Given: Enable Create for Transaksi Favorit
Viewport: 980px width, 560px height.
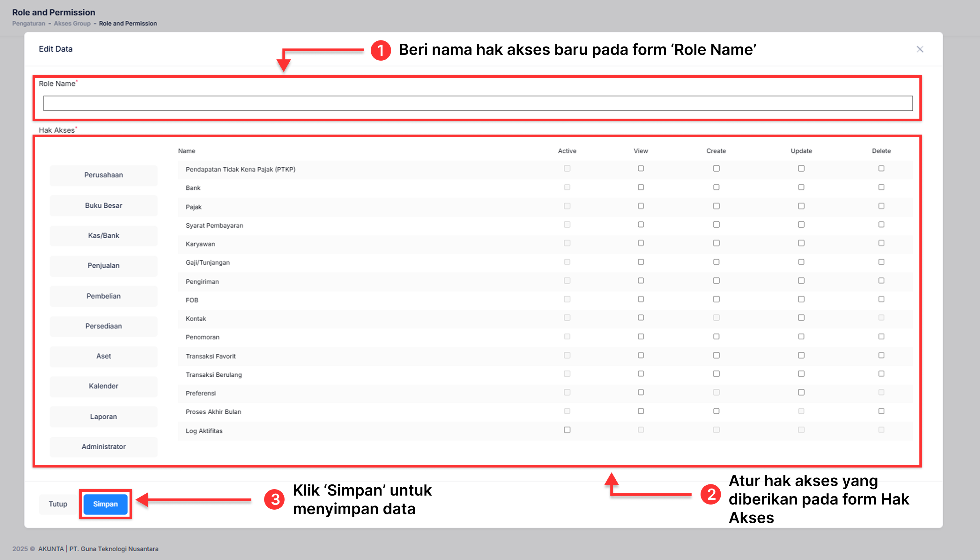Looking at the screenshot, I should point(716,355).
